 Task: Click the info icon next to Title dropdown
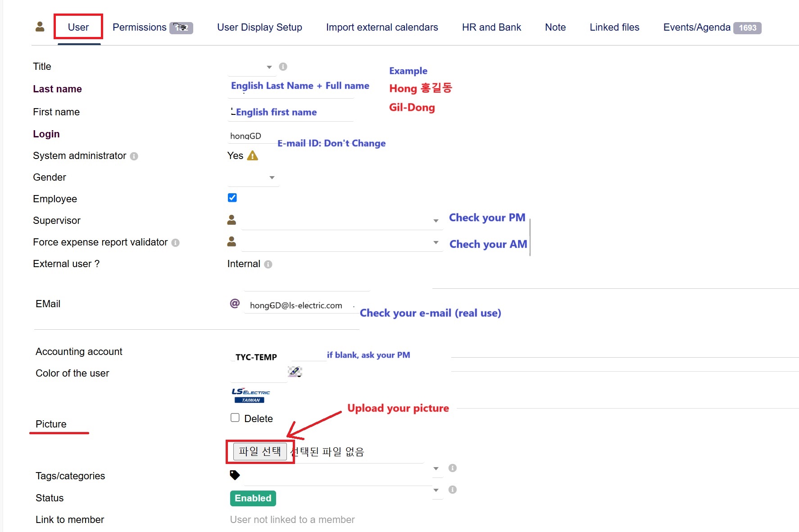[283, 67]
